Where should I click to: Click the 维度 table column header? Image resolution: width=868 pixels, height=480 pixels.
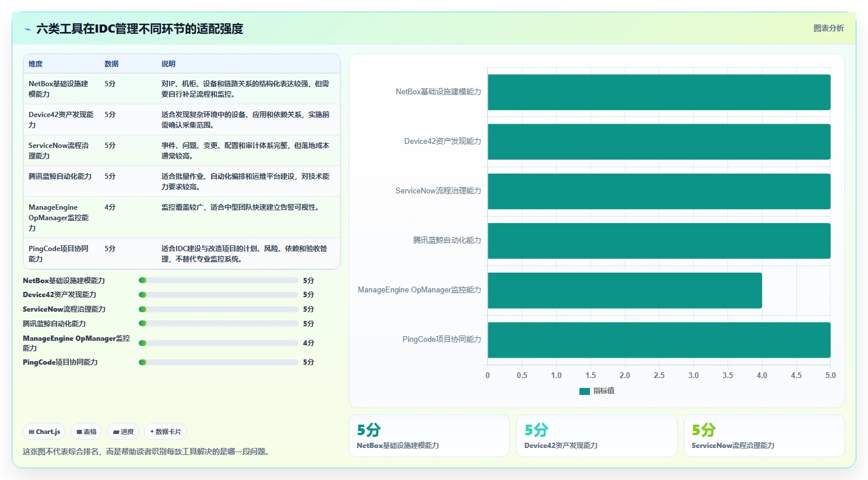36,64
